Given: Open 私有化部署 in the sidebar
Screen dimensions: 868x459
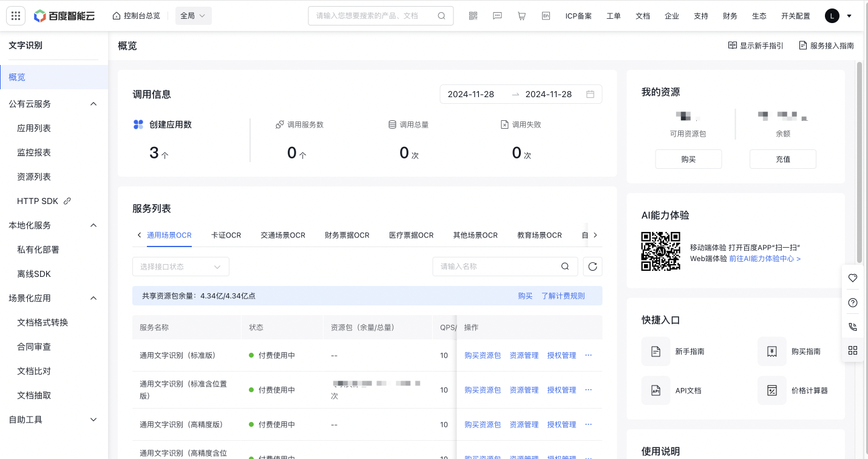Looking at the screenshot, I should [38, 250].
